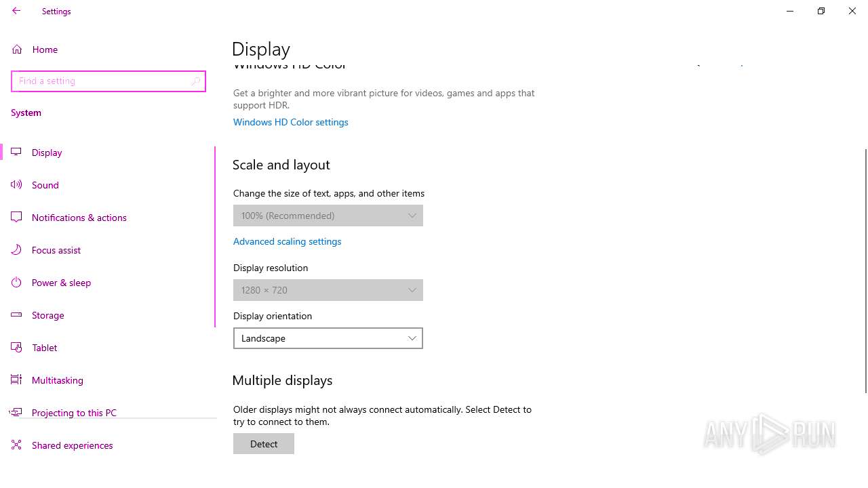Click the Home house icon

tap(17, 49)
